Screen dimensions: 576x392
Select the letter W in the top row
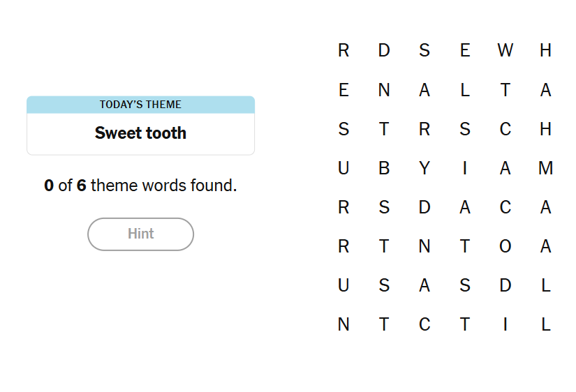point(505,50)
